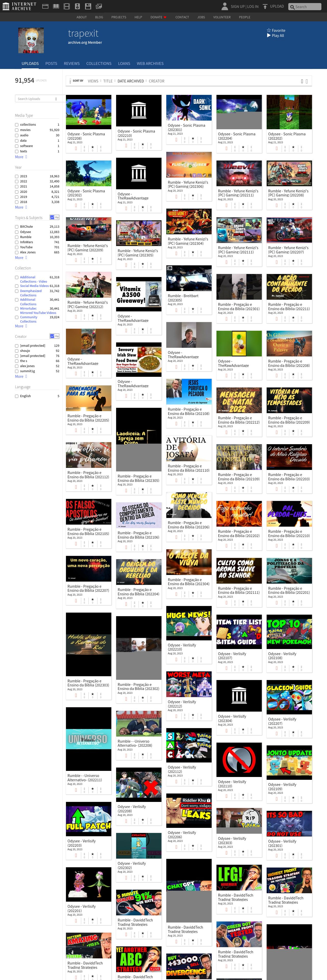This screenshot has height=980, width=327.
Task: Switch to list view icon in sort bar
Action: [307, 81]
